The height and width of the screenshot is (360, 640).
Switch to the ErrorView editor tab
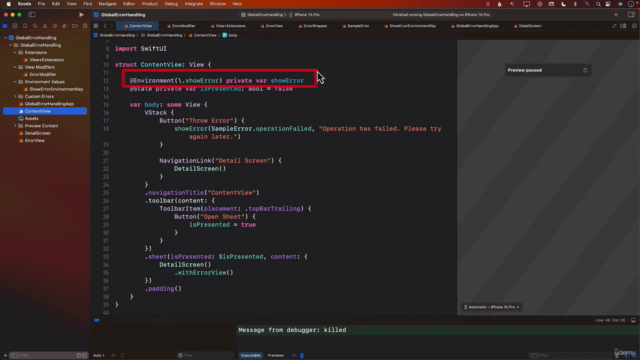pos(272,26)
